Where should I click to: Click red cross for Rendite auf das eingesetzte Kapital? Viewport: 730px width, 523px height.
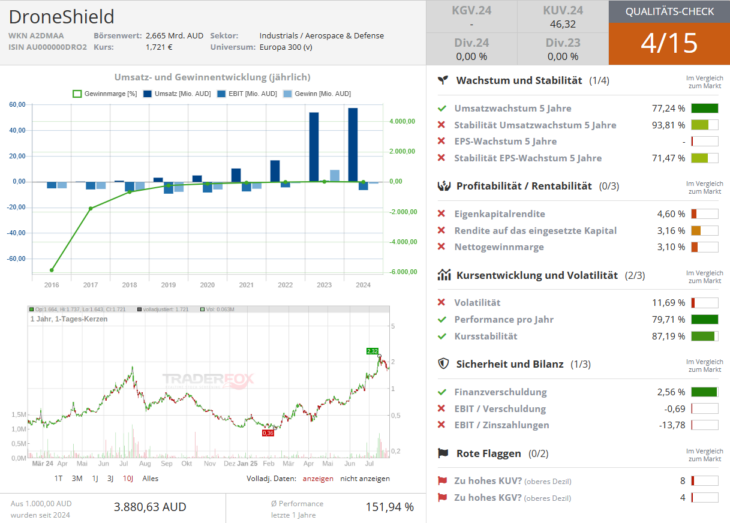(441, 231)
